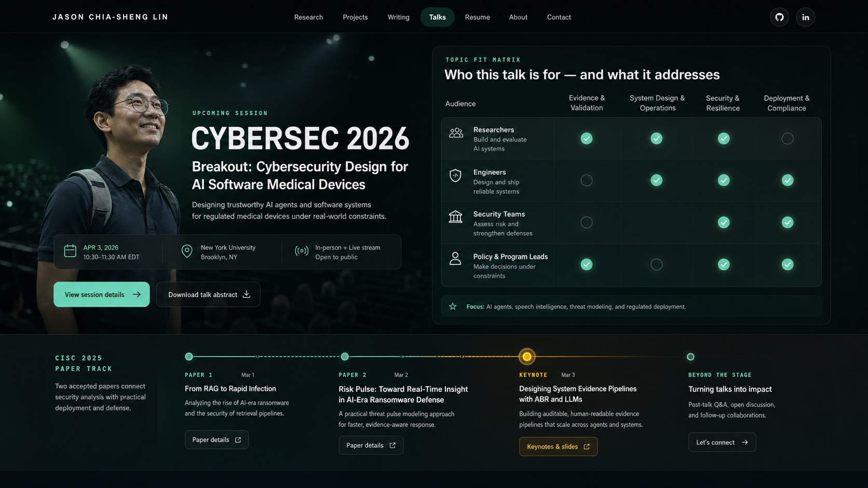Toggle Researchers Deployment & Compliance empty circle

coord(788,139)
